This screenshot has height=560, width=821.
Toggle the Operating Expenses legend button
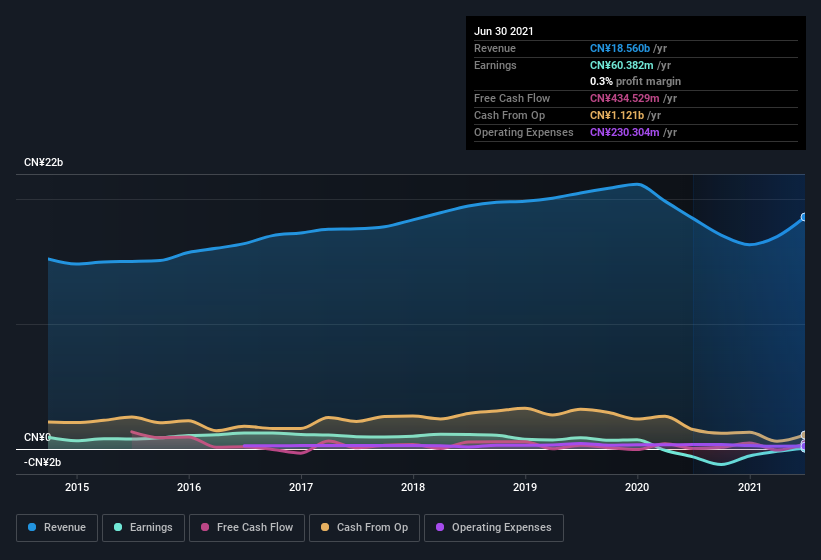coord(493,528)
